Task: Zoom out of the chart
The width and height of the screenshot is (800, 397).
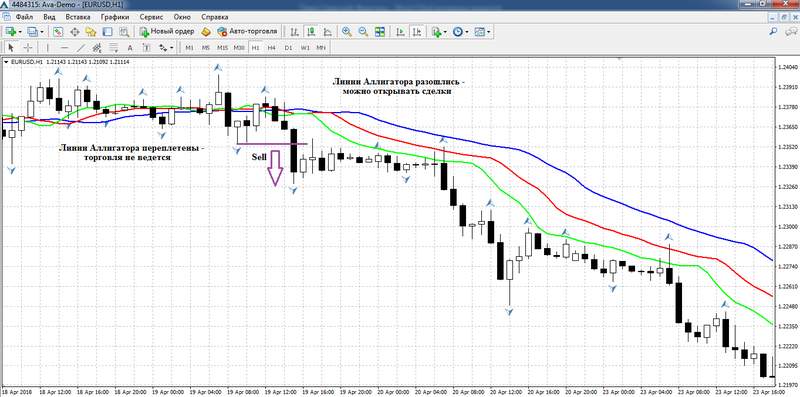Action: [363, 32]
